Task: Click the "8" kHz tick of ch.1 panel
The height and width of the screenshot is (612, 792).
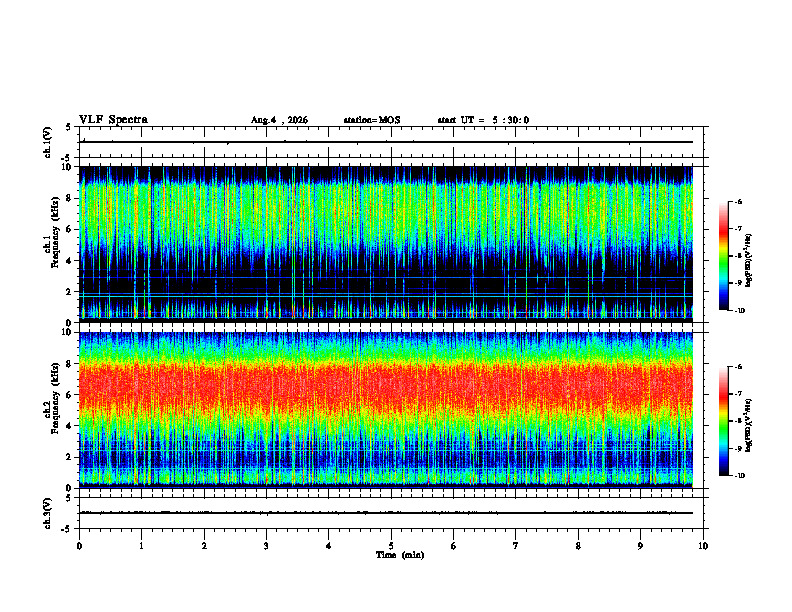Action: (x=70, y=198)
